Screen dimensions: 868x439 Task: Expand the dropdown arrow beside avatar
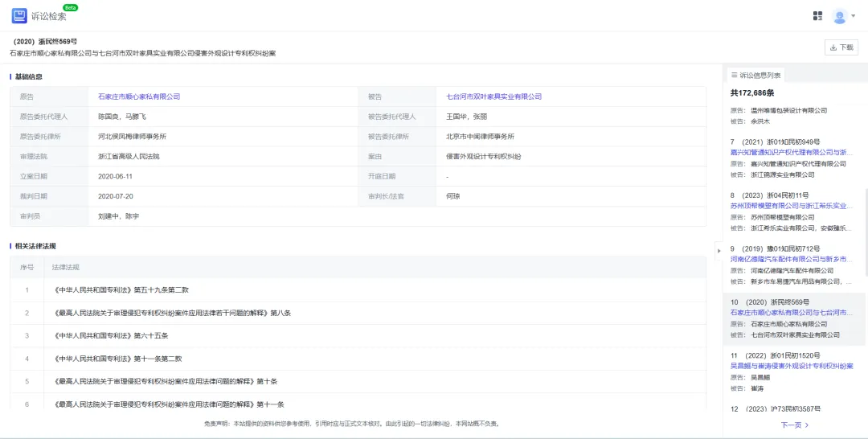point(853,16)
